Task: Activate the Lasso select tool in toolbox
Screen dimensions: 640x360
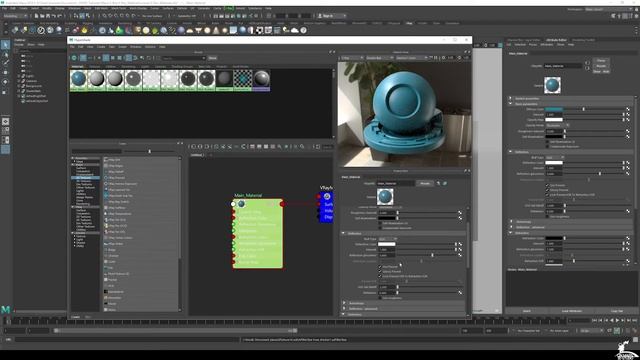Action: click(5, 54)
